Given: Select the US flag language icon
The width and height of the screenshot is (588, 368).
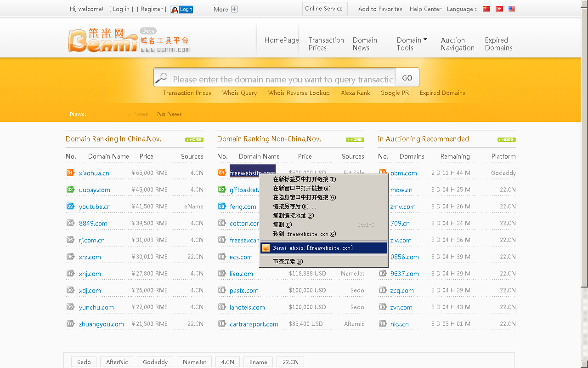Looking at the screenshot, I should click(511, 8).
